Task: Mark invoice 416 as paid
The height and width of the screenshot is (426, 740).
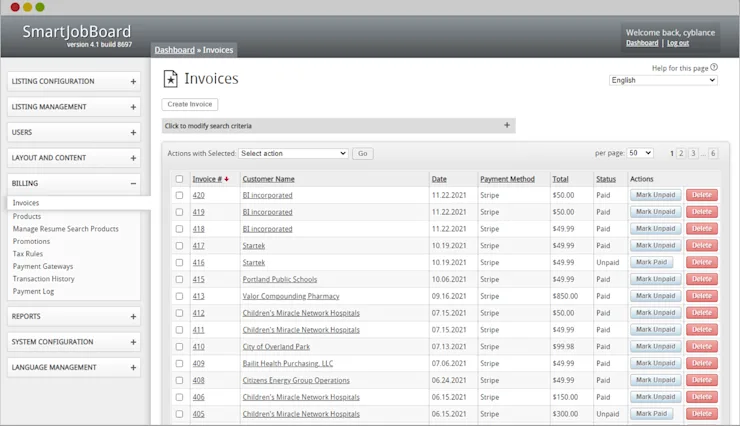Action: tap(651, 262)
